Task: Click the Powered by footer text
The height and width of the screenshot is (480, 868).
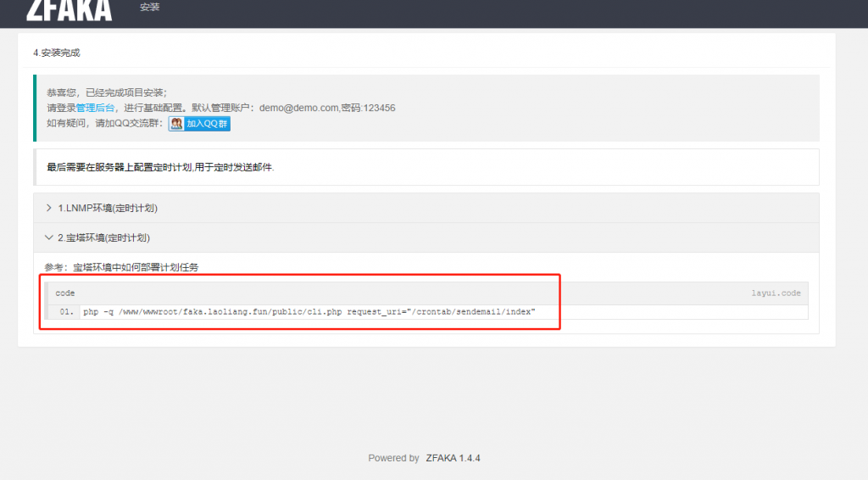Action: pos(393,458)
